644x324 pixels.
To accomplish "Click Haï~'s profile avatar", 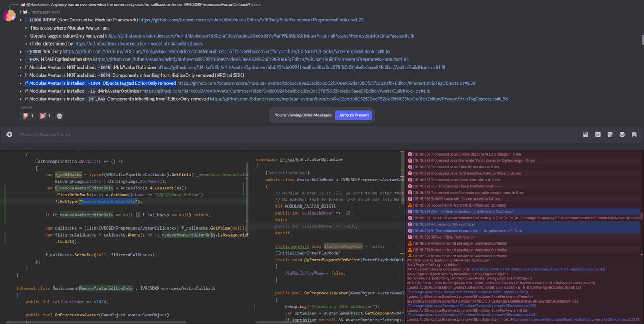I will 9,16.
